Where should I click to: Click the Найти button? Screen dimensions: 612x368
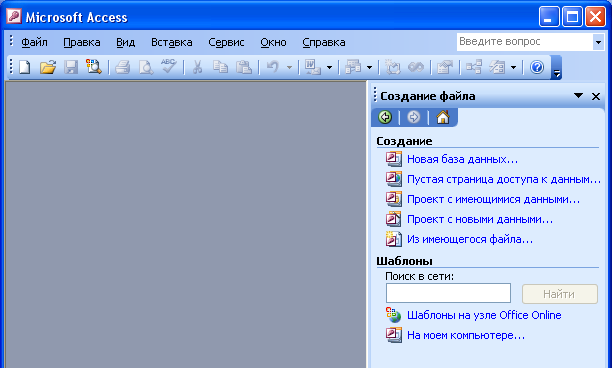[x=560, y=294]
